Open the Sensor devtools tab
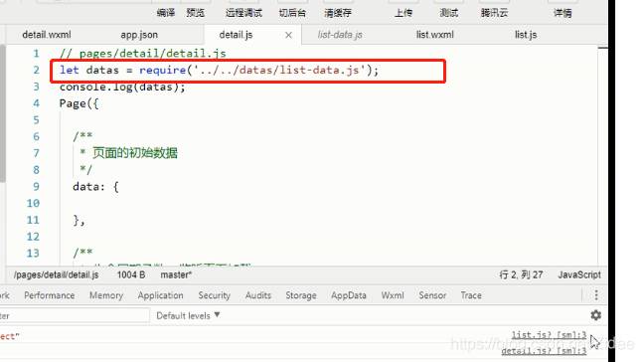The width and height of the screenshot is (644, 362). [x=432, y=295]
